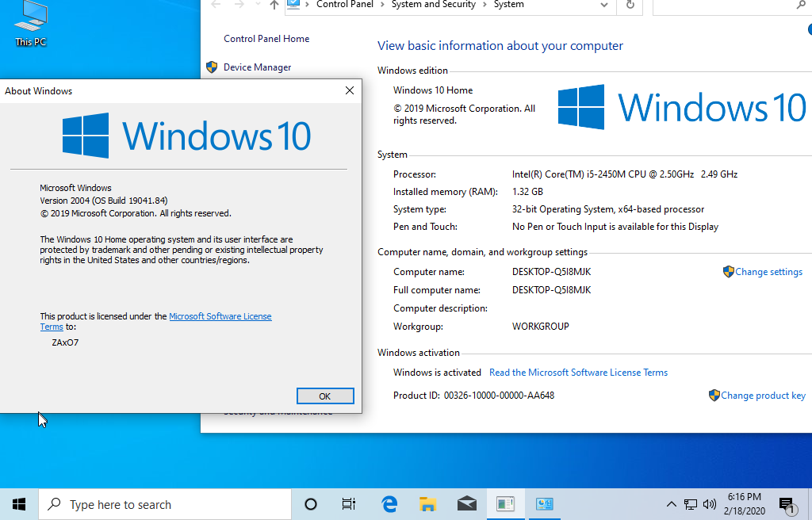812x520 pixels.
Task: Launch Microsoft Edge from the taskbar
Action: point(389,504)
